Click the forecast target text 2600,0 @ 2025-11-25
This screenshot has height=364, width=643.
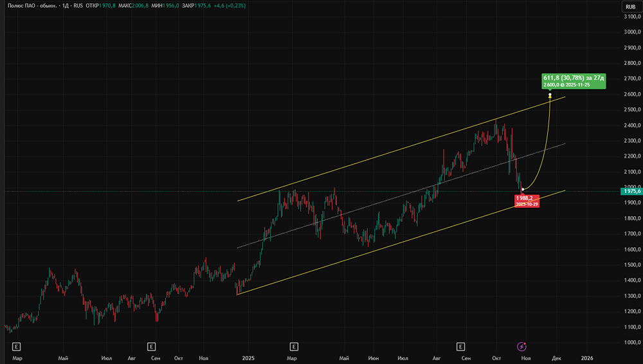pyautogui.click(x=566, y=85)
